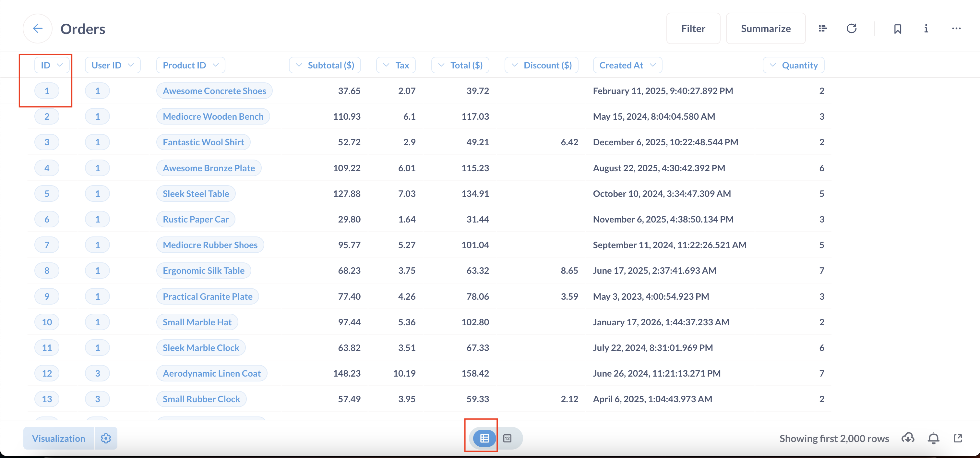Bookmark this Orders question
Screen dimensions: 980x458
[x=898, y=28]
